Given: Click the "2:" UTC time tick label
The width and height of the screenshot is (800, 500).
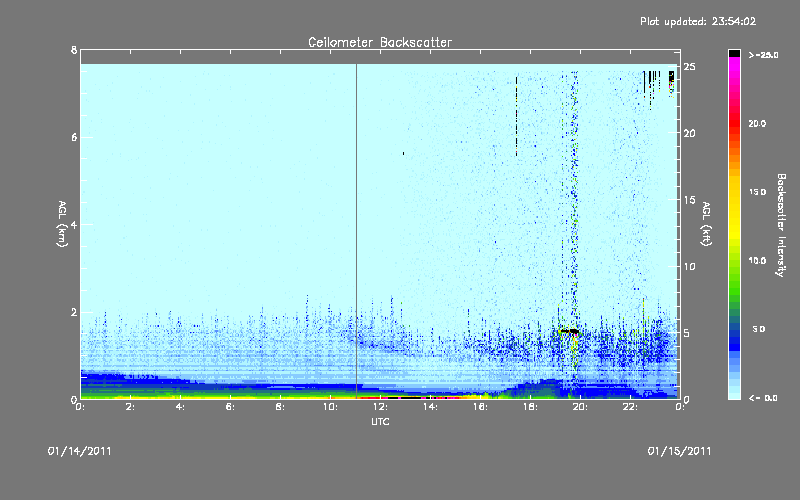Looking at the screenshot, I should pos(131,407).
